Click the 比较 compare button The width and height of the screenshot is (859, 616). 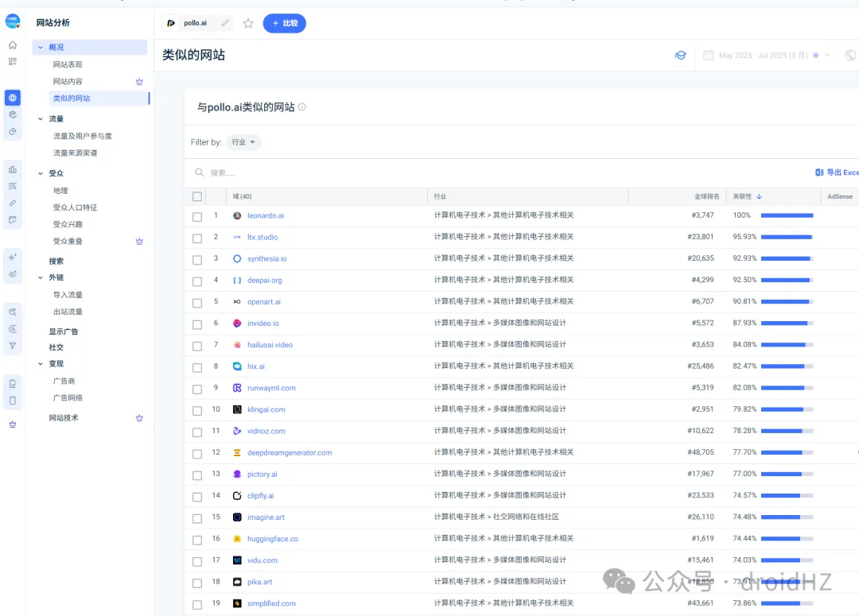(284, 24)
